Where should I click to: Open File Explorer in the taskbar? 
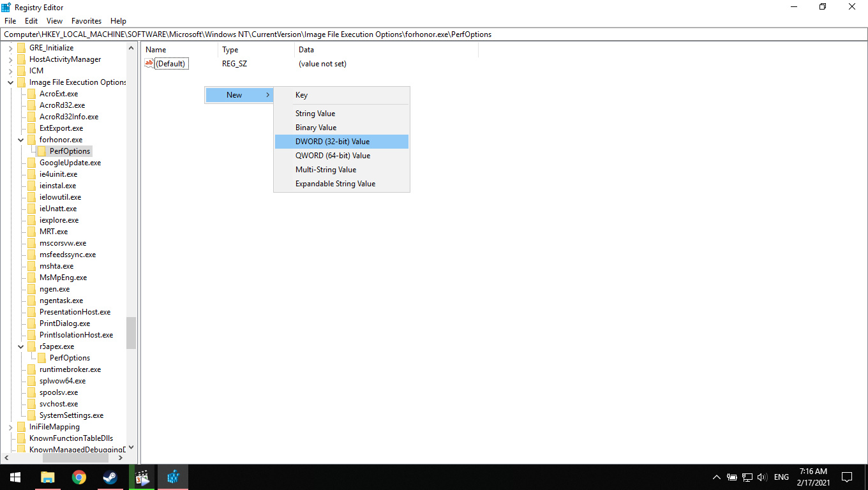click(x=47, y=477)
